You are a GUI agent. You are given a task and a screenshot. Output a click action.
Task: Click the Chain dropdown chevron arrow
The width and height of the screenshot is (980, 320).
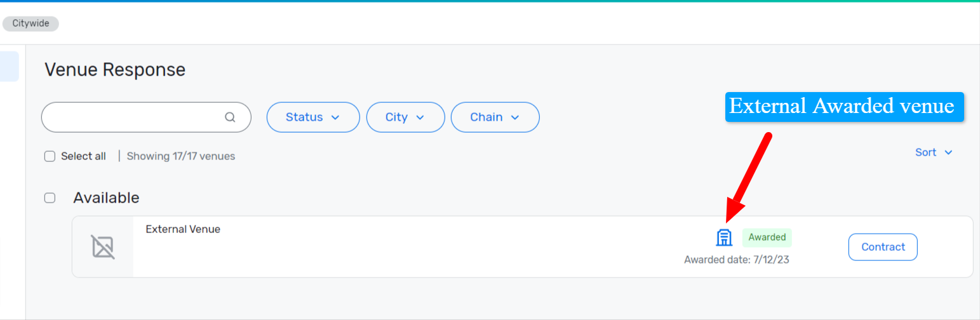click(515, 117)
